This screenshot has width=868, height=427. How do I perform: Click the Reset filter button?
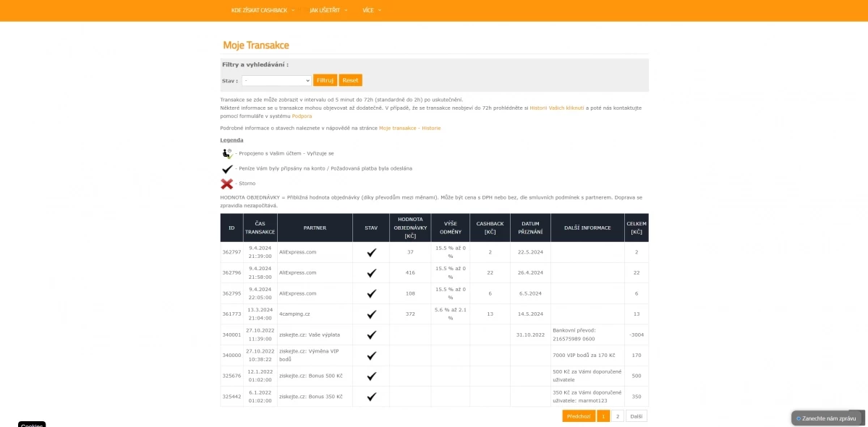(x=351, y=80)
